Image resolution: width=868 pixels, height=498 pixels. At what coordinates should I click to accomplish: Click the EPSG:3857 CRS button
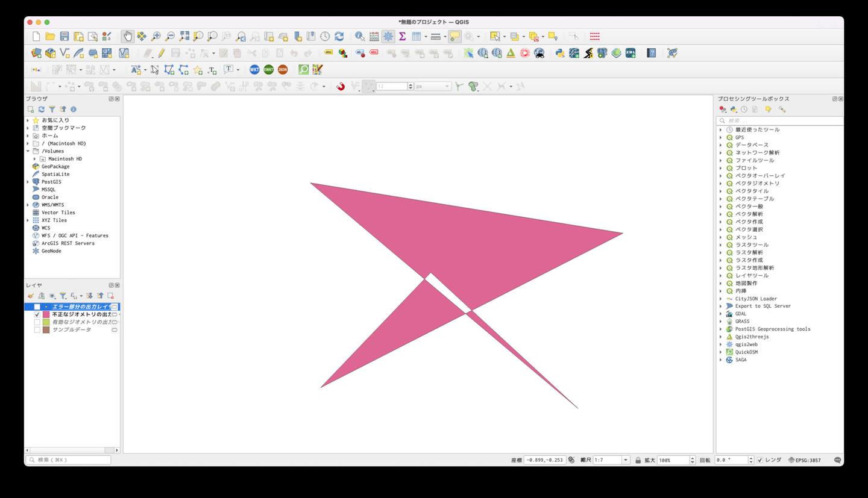click(x=805, y=460)
